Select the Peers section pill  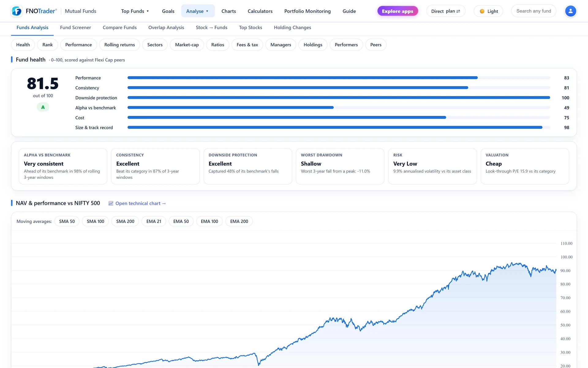(376, 45)
